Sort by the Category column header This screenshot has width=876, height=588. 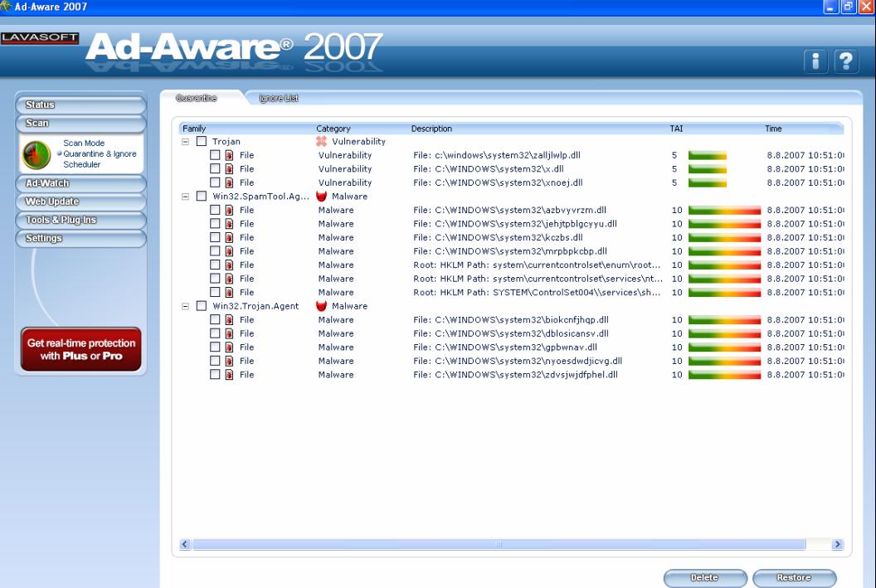pos(333,129)
